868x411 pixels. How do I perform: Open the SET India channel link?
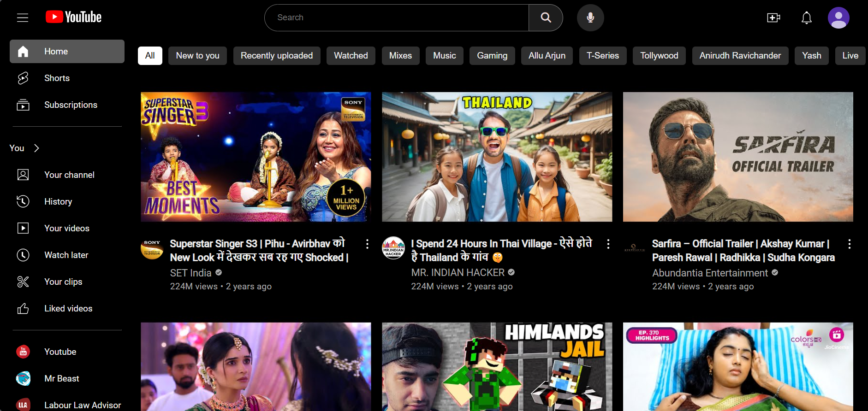pyautogui.click(x=190, y=273)
